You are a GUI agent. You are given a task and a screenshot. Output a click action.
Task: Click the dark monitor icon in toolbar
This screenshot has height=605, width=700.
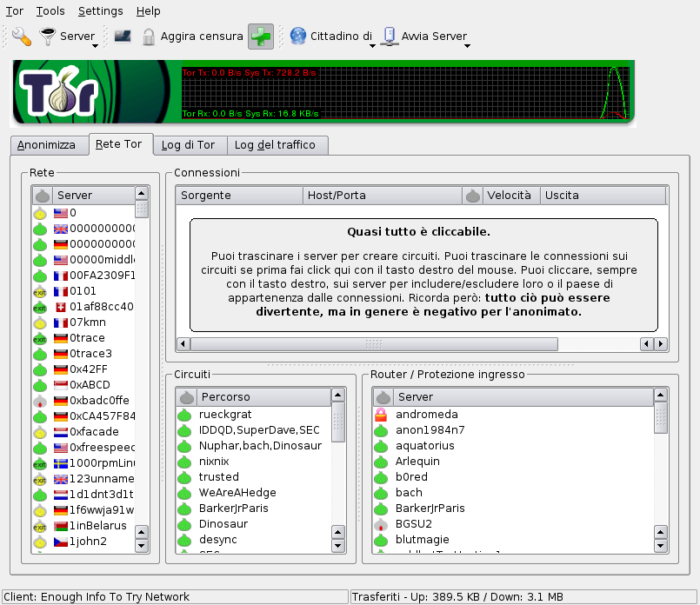[x=123, y=37]
